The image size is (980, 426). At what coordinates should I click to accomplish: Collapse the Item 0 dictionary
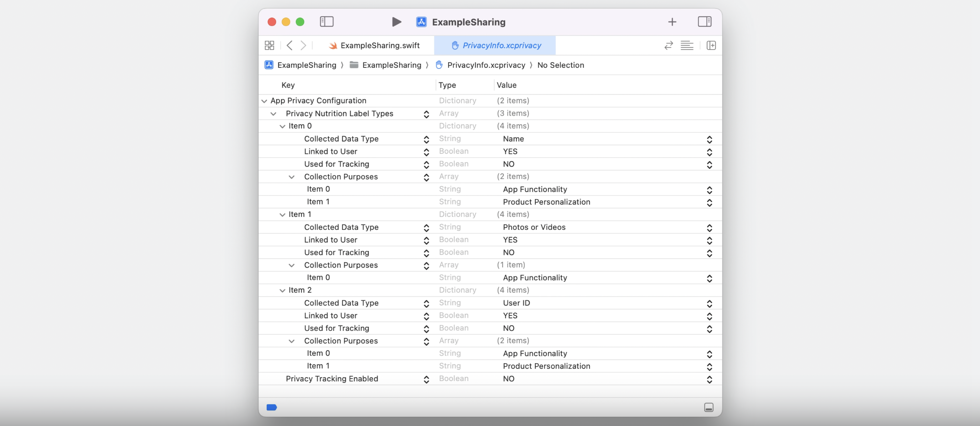[282, 126]
